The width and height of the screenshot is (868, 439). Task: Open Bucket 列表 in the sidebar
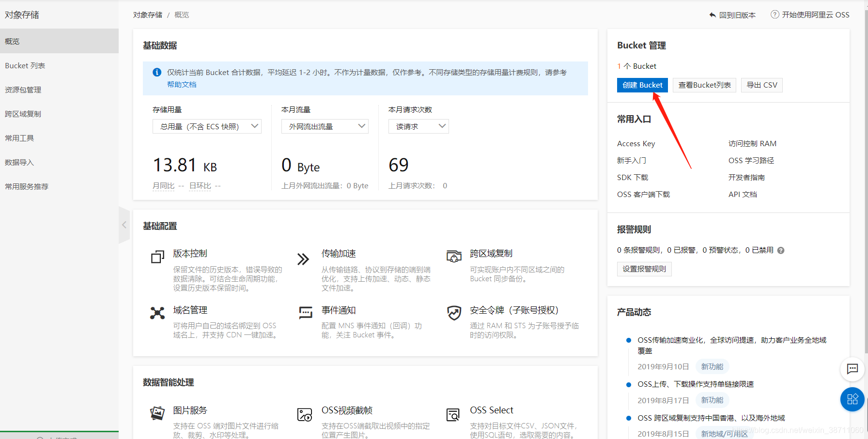(59, 65)
